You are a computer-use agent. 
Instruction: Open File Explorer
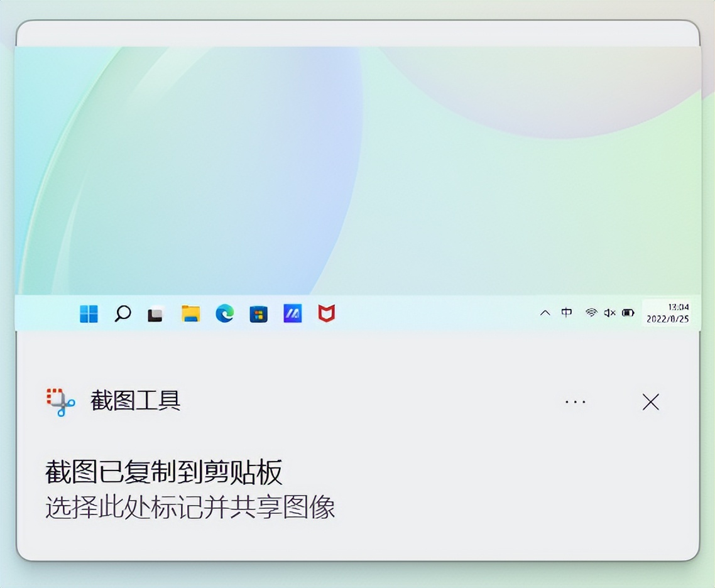192,313
